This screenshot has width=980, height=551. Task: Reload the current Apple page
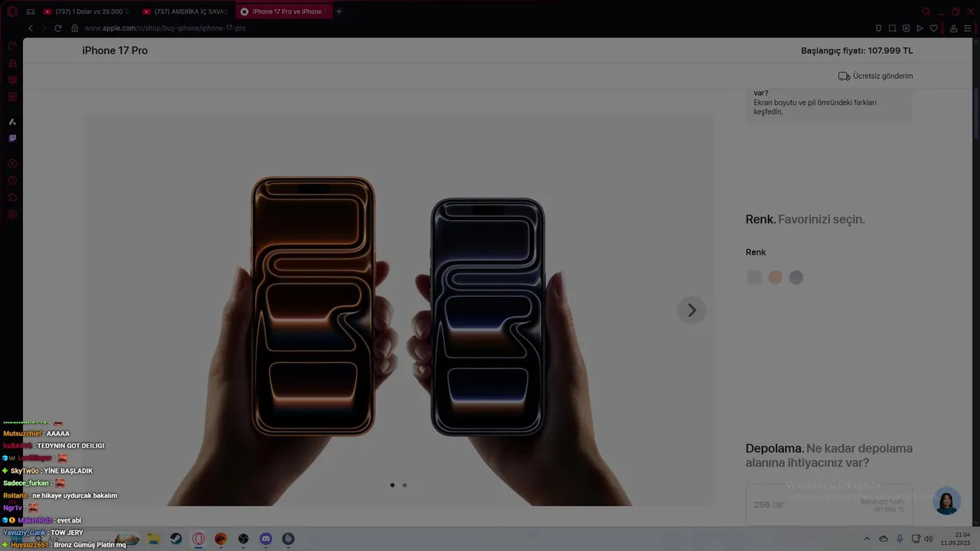(x=57, y=28)
